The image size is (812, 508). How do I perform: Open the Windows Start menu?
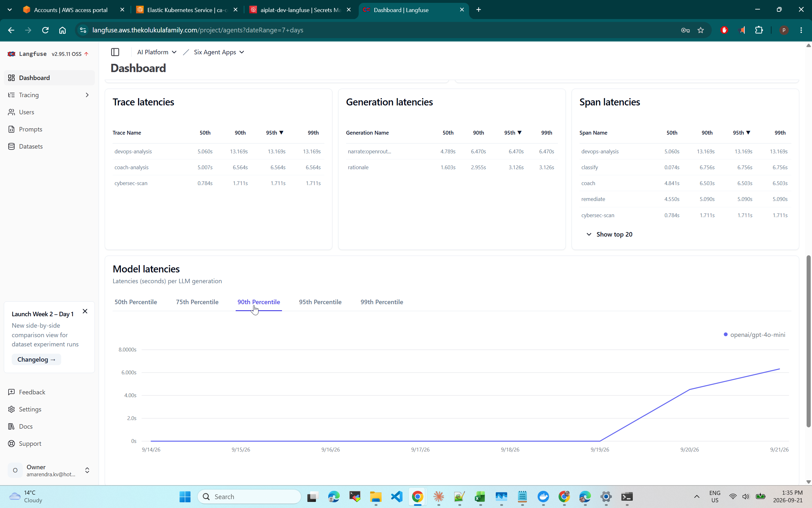pos(185,497)
